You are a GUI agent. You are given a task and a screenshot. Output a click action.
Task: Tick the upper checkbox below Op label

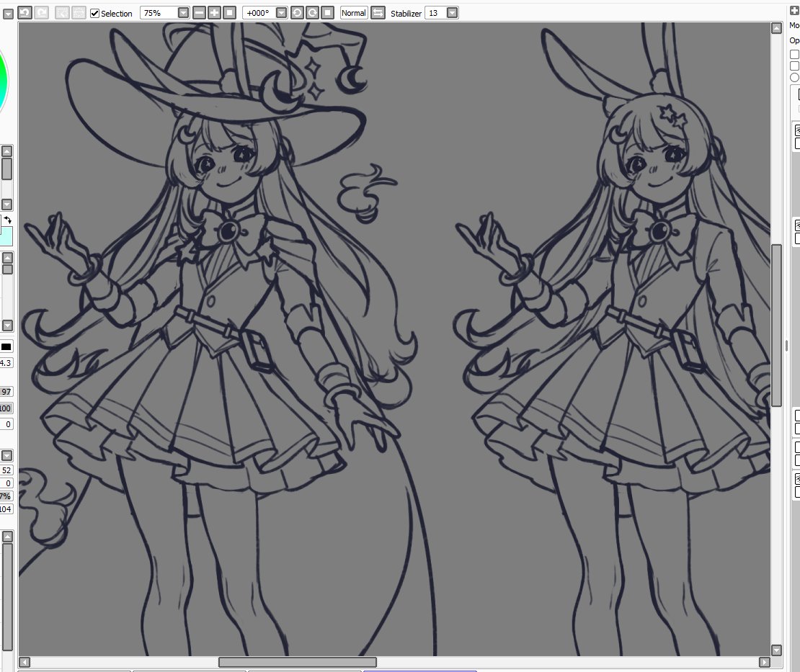[794, 54]
